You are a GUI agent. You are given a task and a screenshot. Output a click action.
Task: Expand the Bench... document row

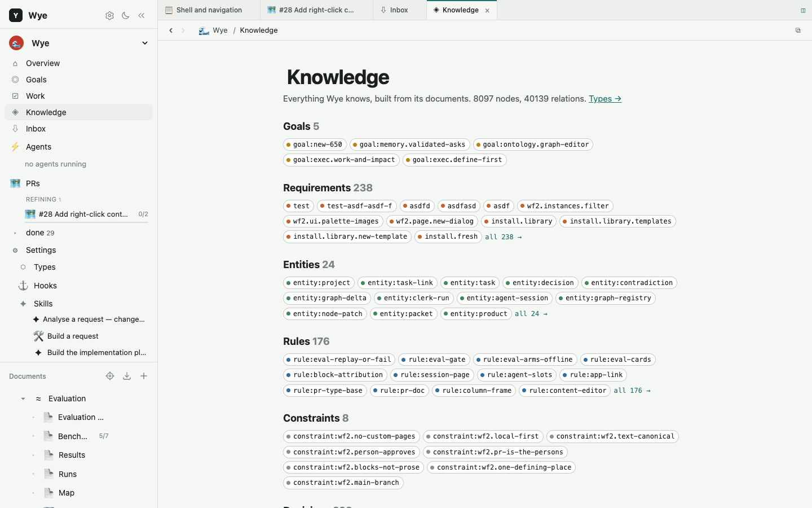(x=33, y=436)
